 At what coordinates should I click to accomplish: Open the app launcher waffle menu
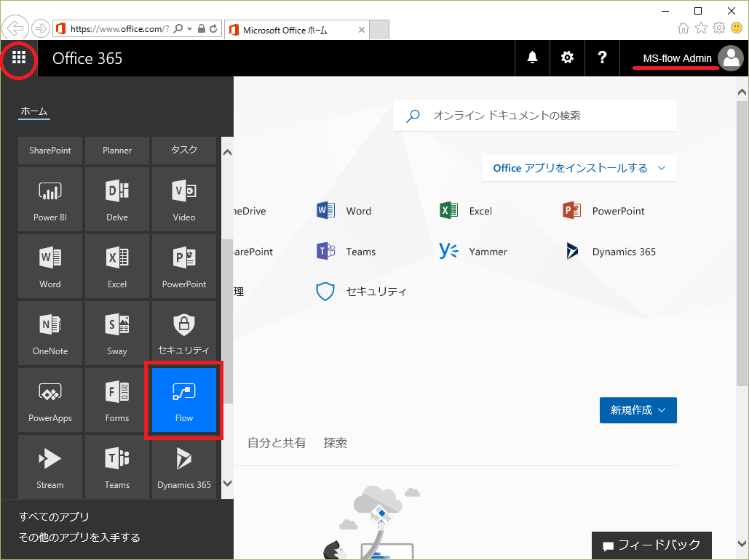click(x=19, y=57)
